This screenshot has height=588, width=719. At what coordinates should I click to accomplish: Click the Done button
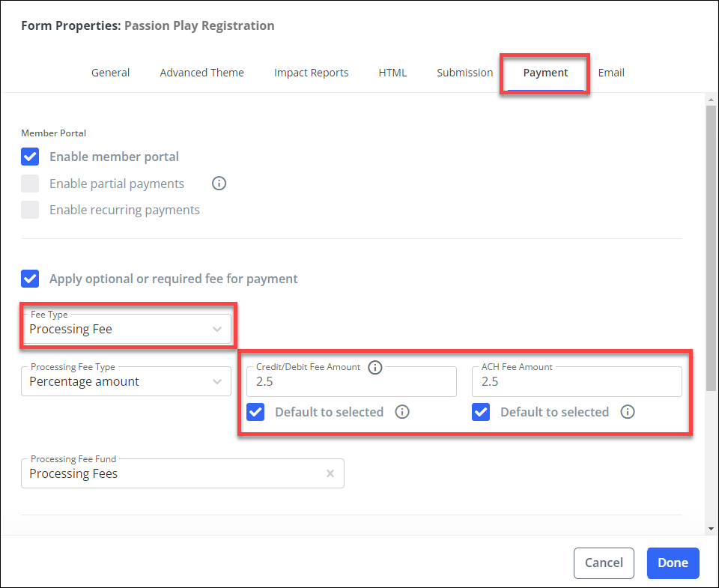pyautogui.click(x=673, y=563)
